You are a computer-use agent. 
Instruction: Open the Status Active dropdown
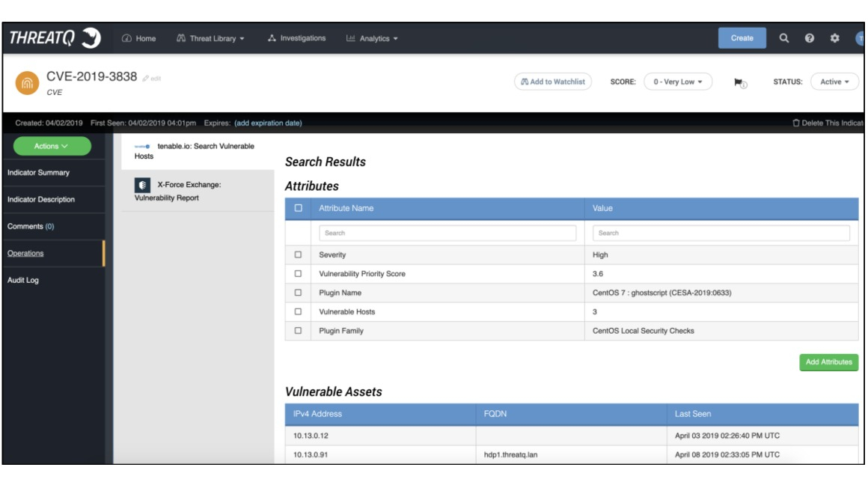[834, 82]
